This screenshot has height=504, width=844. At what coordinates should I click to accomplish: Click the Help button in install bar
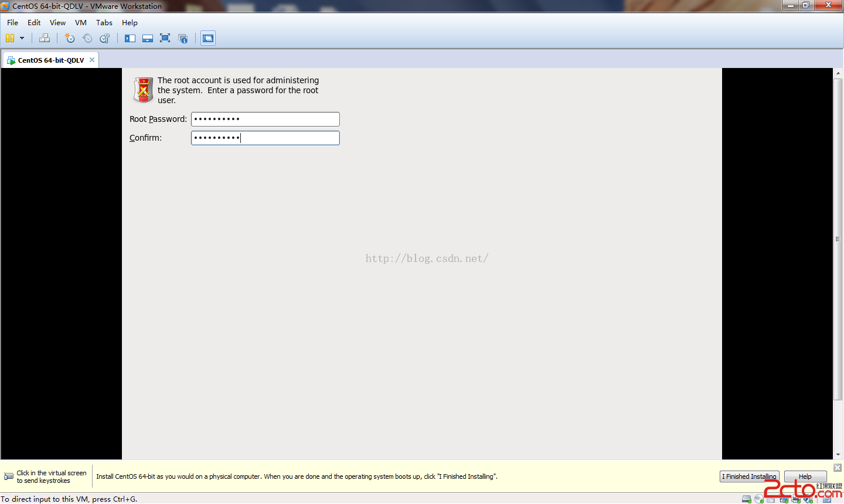[x=805, y=476]
